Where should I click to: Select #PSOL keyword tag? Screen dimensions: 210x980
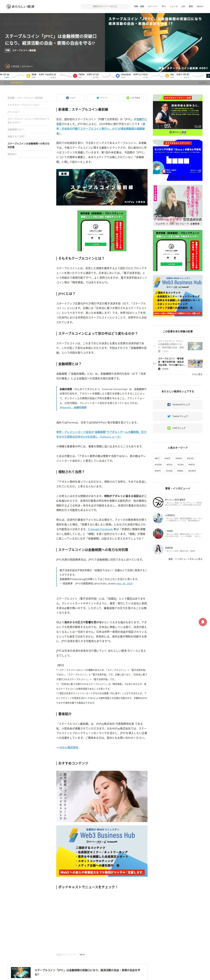pos(169,465)
